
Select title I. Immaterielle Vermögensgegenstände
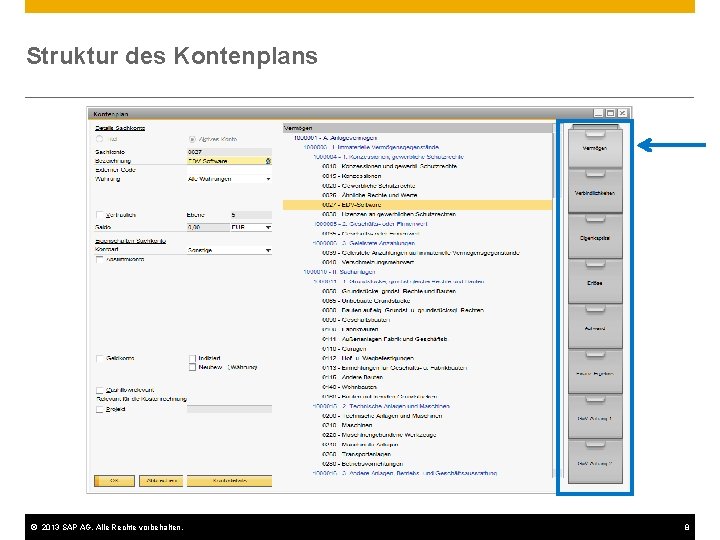(371, 147)
